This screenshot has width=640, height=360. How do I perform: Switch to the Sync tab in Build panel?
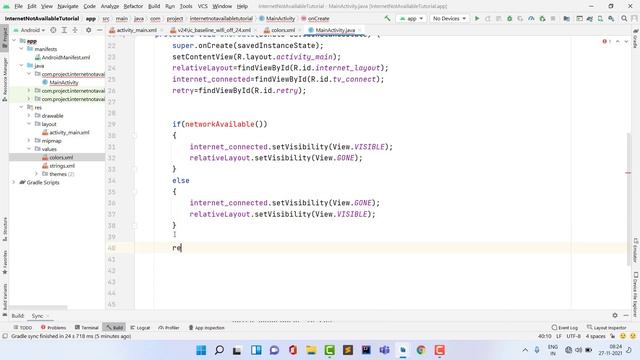pos(37,316)
